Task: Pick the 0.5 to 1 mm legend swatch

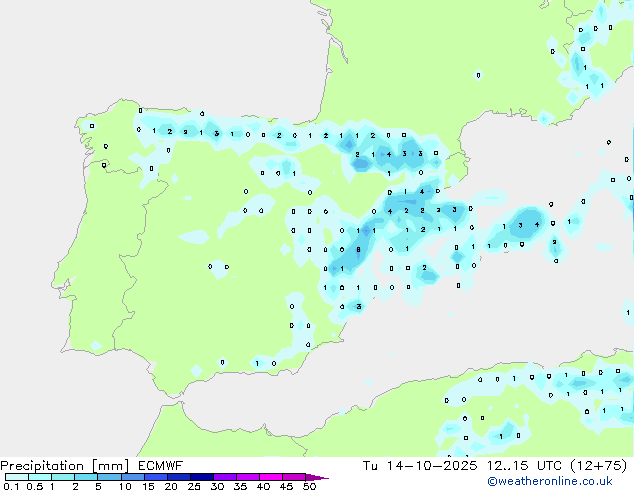Action: pyautogui.click(x=40, y=477)
